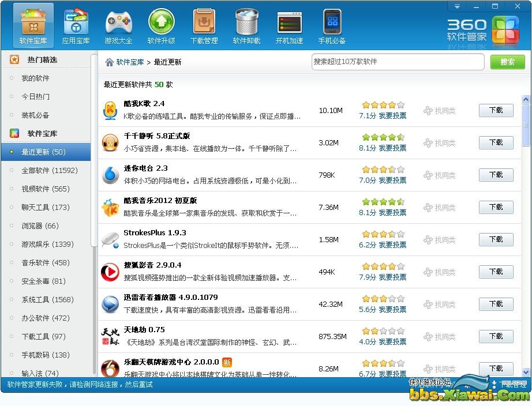532x406 pixels.
Task: Select 全部软件 (11592) category
Action: pos(50,170)
